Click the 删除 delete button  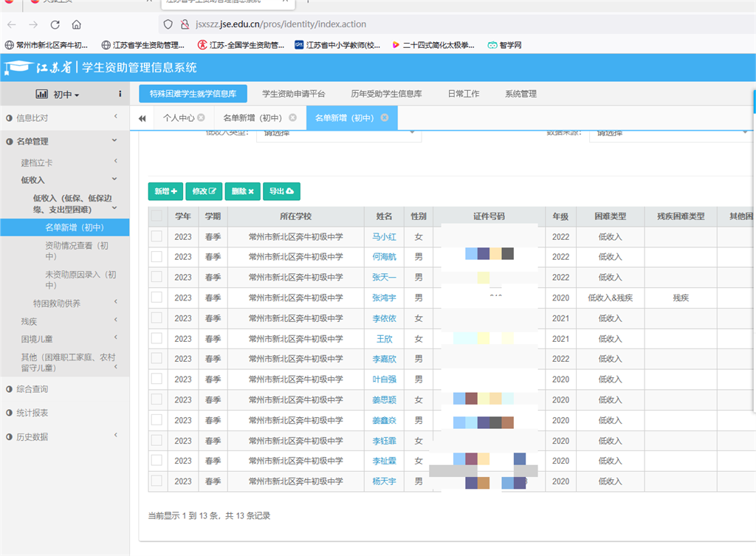click(x=242, y=191)
